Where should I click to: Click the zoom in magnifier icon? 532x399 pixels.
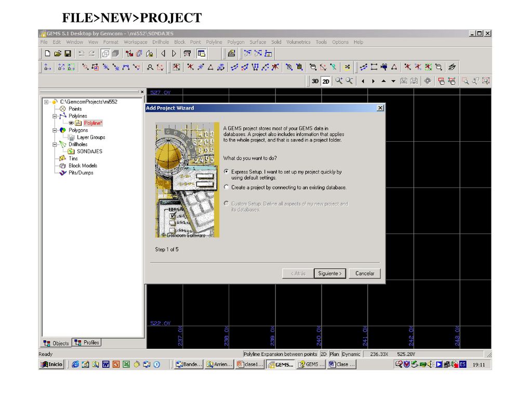[x=339, y=81]
